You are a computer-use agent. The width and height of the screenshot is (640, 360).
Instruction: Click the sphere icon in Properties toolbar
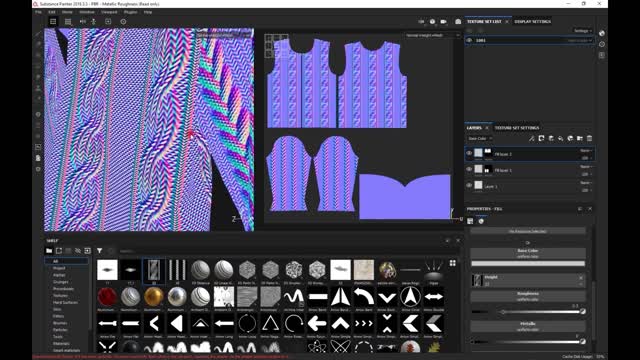point(481,221)
